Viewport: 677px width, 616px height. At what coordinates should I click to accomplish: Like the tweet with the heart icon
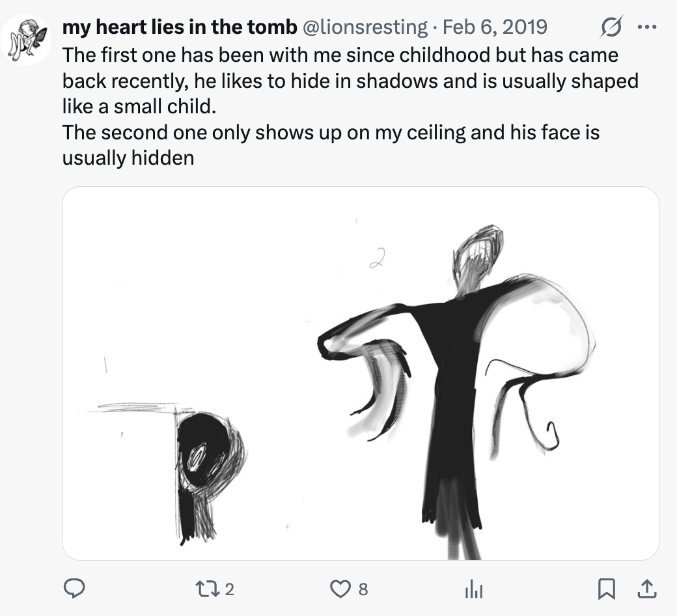coord(339,589)
